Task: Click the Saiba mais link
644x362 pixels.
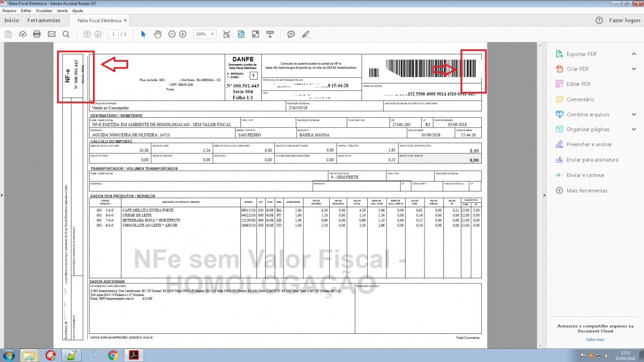Action: [595, 339]
